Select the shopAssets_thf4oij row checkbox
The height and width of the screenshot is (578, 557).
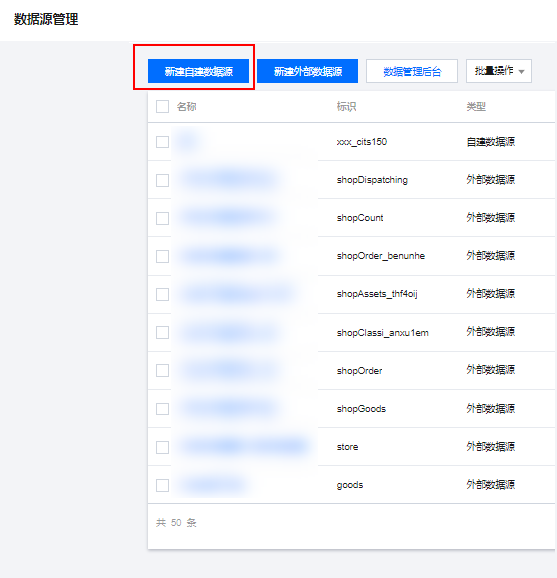coord(162,294)
